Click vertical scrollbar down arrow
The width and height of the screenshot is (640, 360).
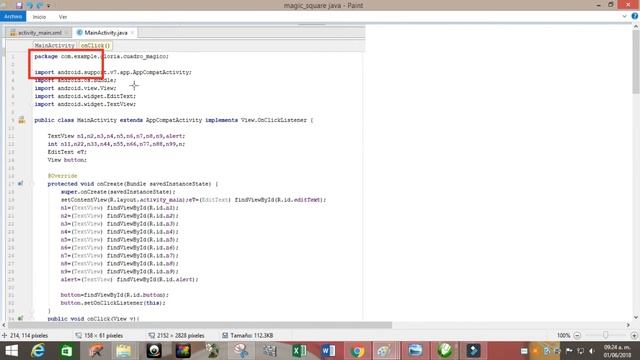pyautogui.click(x=636, y=317)
